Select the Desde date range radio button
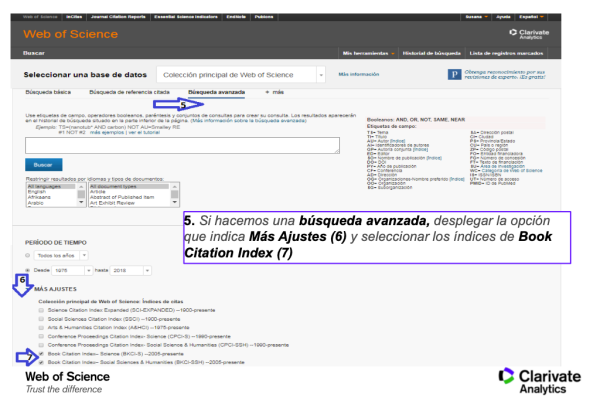The image size is (600, 401). pyautogui.click(x=28, y=270)
